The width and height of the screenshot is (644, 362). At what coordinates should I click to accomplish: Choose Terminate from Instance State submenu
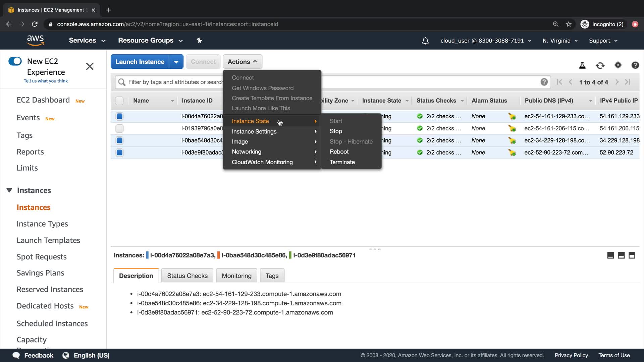[342, 162]
